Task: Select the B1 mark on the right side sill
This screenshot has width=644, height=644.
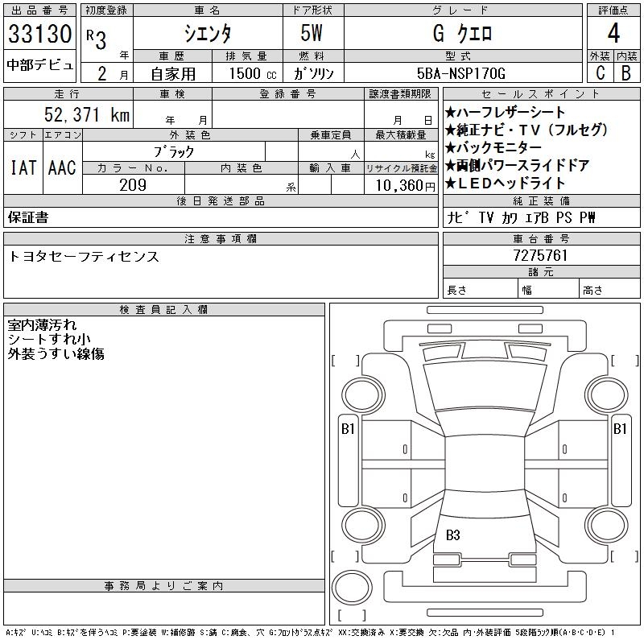Action: point(620,429)
